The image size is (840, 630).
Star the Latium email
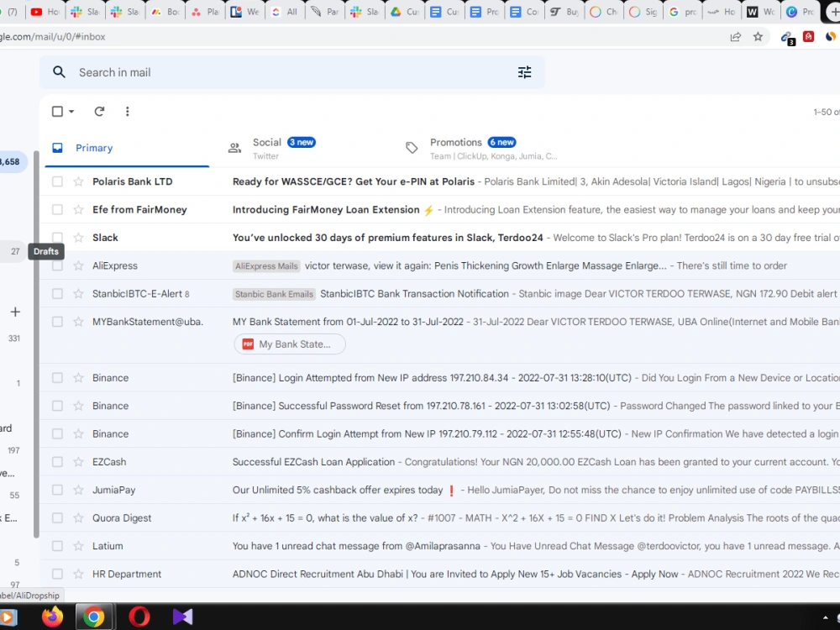point(78,546)
